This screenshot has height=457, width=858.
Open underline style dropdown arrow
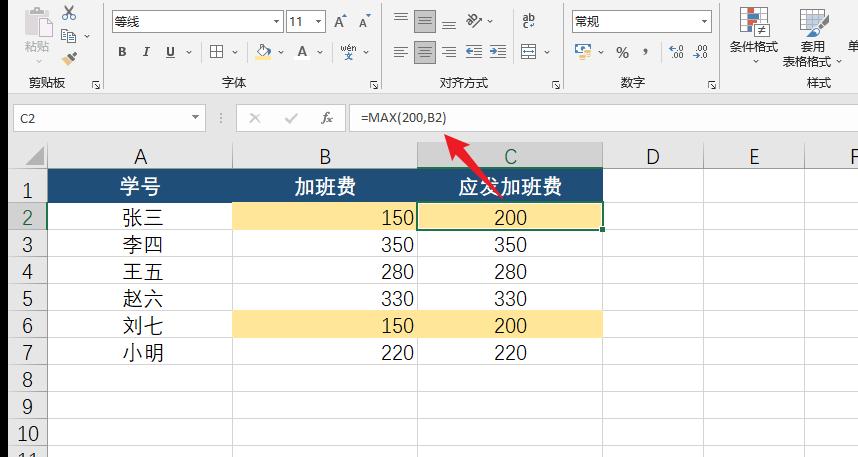point(189,53)
